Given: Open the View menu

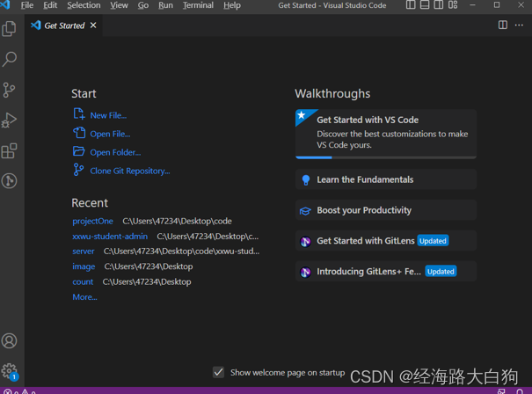Looking at the screenshot, I should pyautogui.click(x=119, y=5).
